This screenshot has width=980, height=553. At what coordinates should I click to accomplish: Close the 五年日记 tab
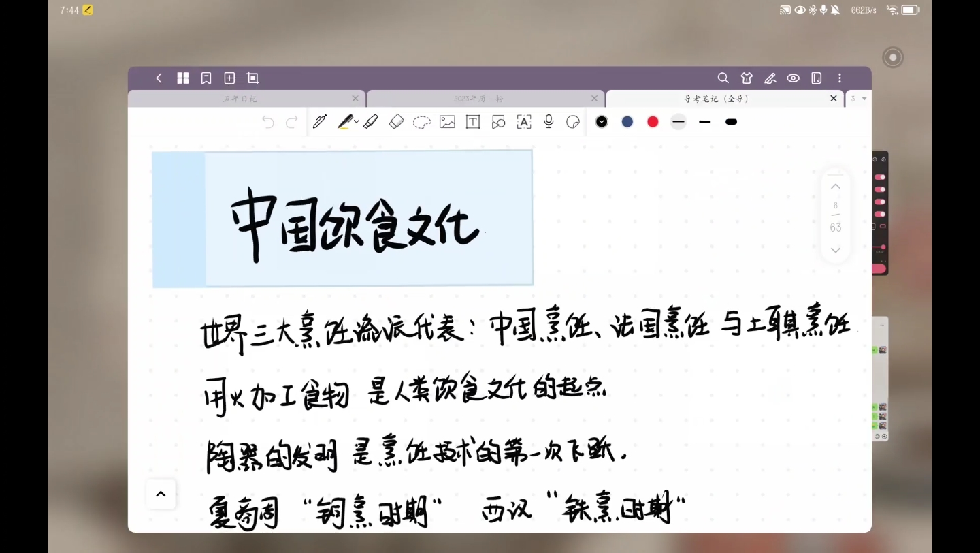355,99
